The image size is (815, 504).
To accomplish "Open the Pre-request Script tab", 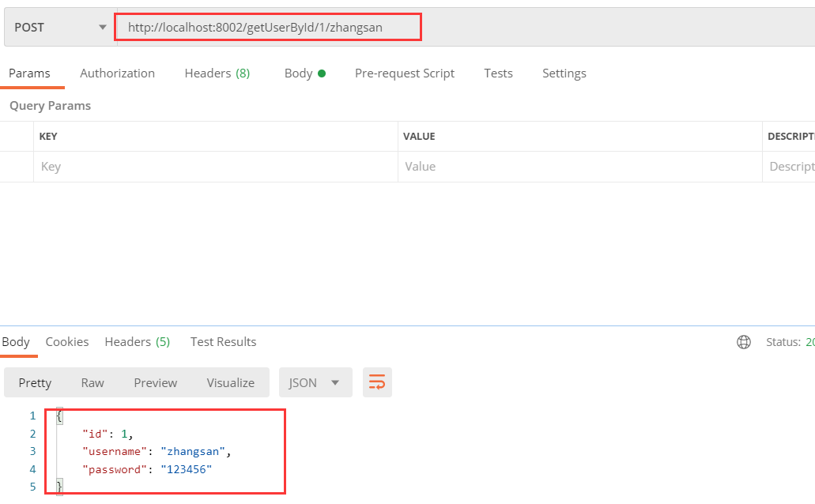I will tap(405, 73).
